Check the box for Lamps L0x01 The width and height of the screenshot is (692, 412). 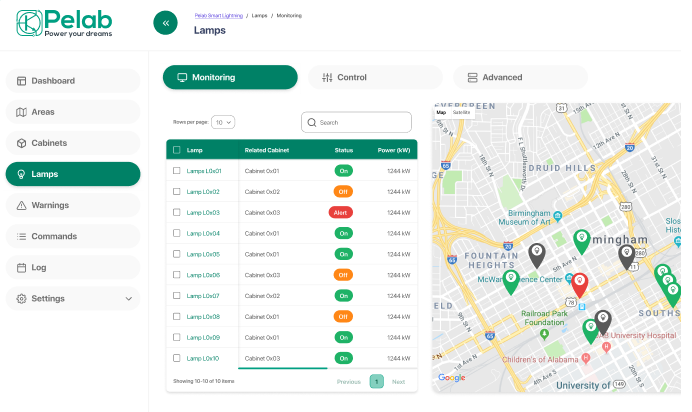pos(177,171)
